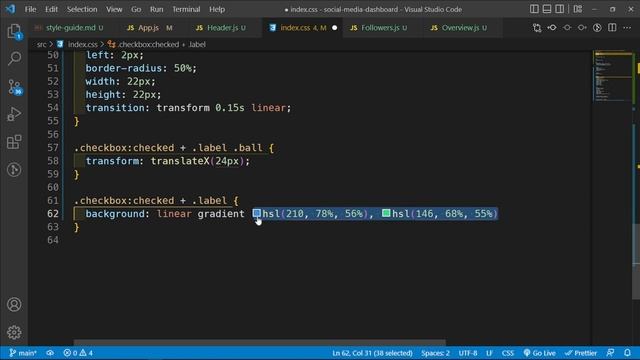Change the UTF-8 file encoding

tap(468, 353)
